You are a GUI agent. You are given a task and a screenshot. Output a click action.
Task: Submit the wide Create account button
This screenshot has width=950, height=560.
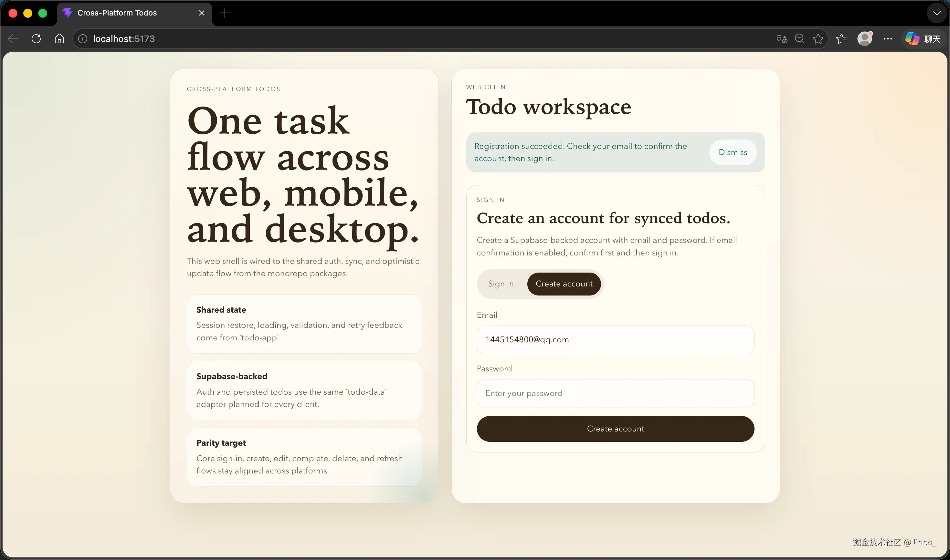point(615,429)
